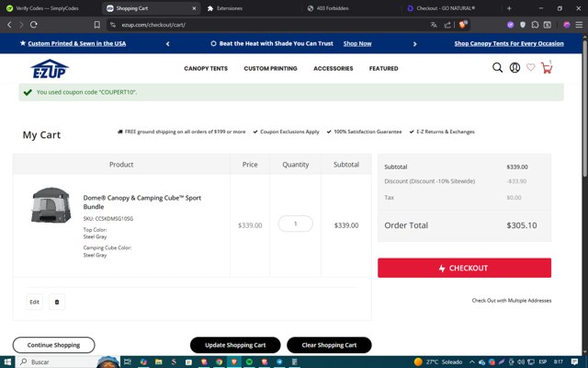Click the product thumbnail image

tap(51, 205)
